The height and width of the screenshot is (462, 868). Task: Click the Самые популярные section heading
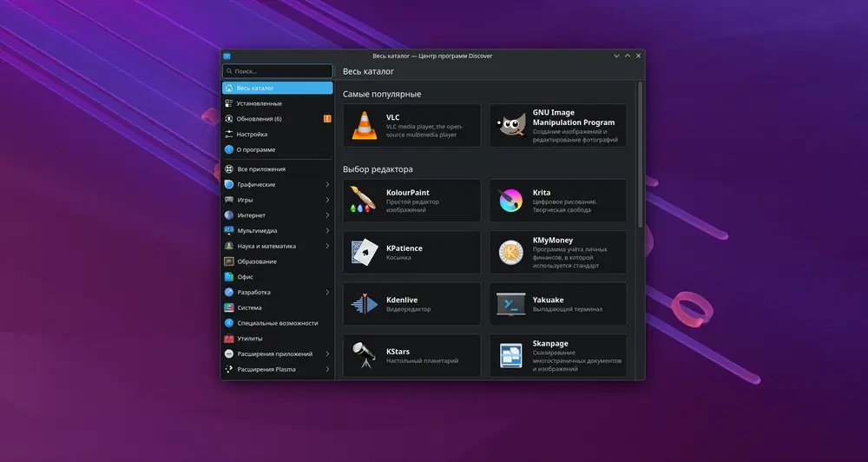tap(382, 94)
